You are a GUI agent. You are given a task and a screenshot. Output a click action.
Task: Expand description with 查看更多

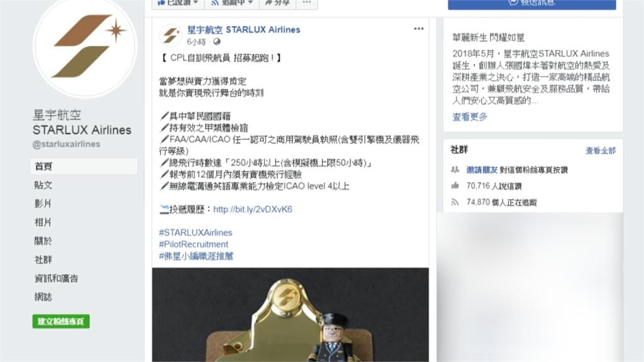click(469, 117)
